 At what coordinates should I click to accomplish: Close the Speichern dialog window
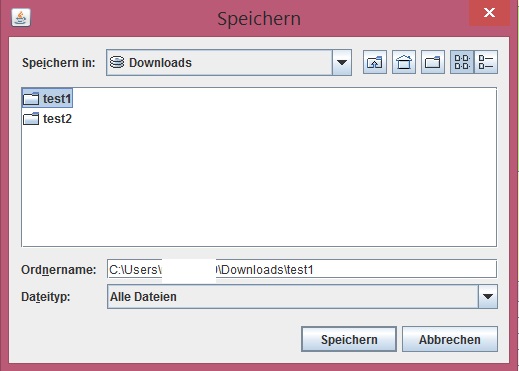point(489,13)
